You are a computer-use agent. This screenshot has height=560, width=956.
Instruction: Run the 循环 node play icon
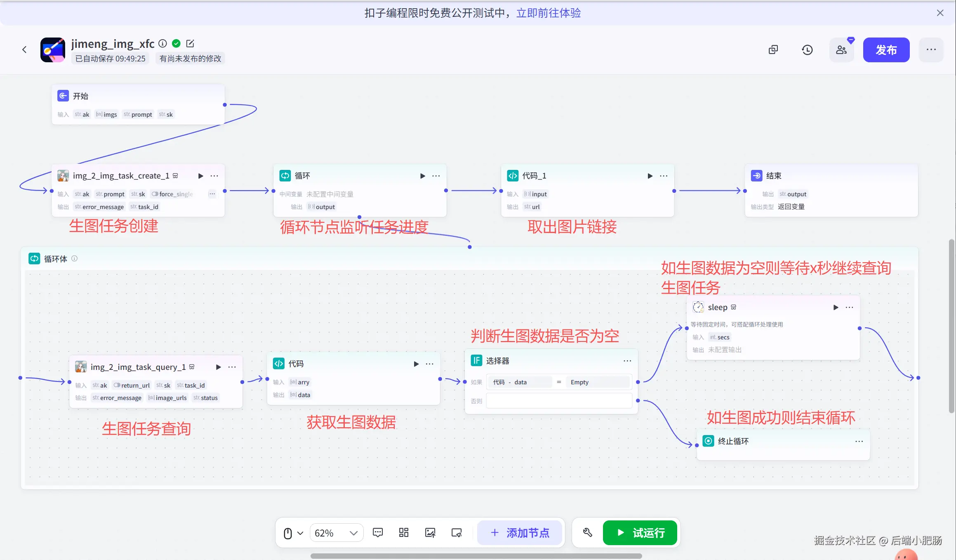422,176
